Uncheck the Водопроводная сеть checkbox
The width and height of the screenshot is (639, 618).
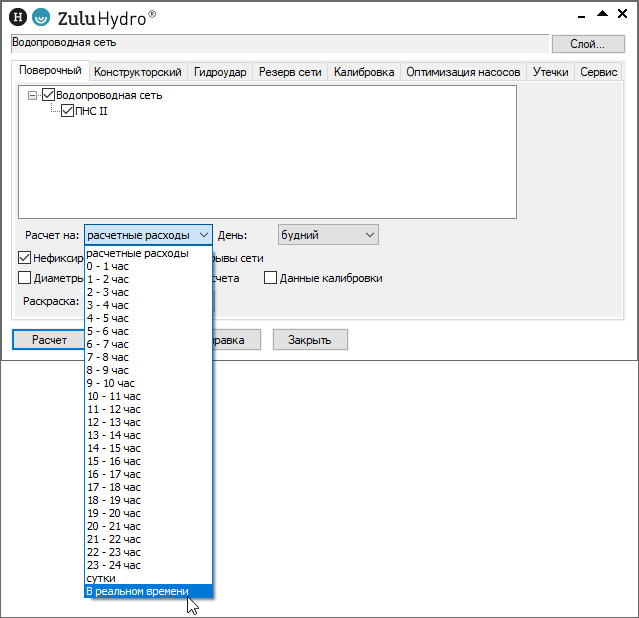pyautogui.click(x=48, y=96)
